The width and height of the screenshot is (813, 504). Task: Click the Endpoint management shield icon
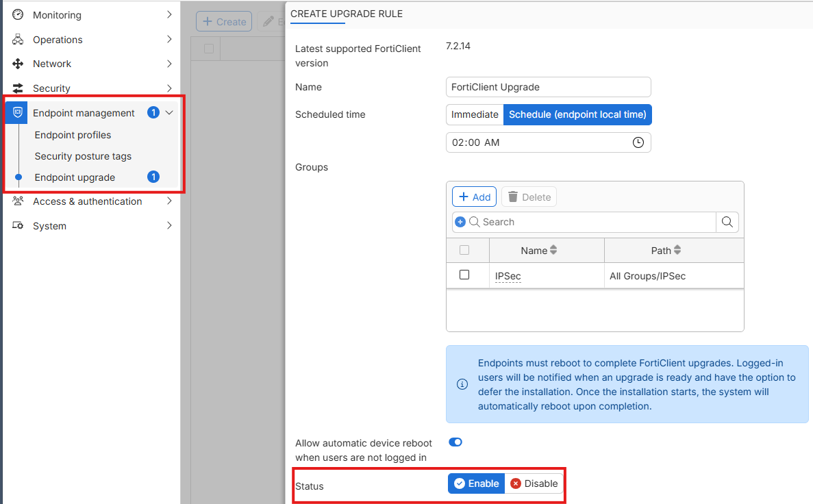coord(18,112)
